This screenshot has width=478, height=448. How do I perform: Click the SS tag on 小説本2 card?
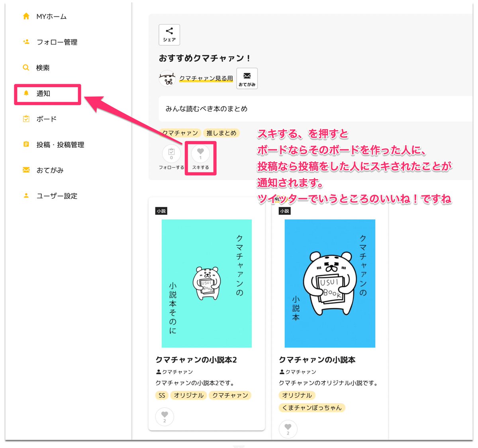(162, 395)
